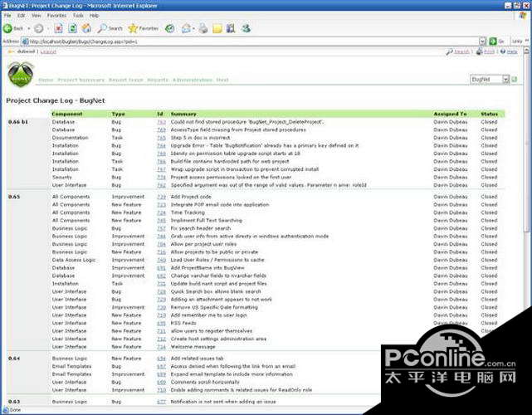Expand the address bar dropdown list
This screenshot has width=532, height=415.
[482, 41]
